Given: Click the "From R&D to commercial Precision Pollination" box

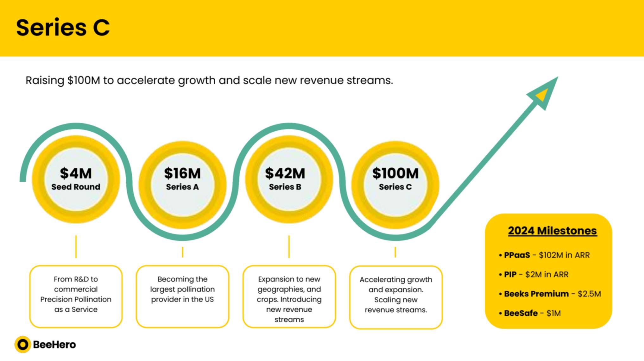Looking at the screenshot, I should coord(76,296).
